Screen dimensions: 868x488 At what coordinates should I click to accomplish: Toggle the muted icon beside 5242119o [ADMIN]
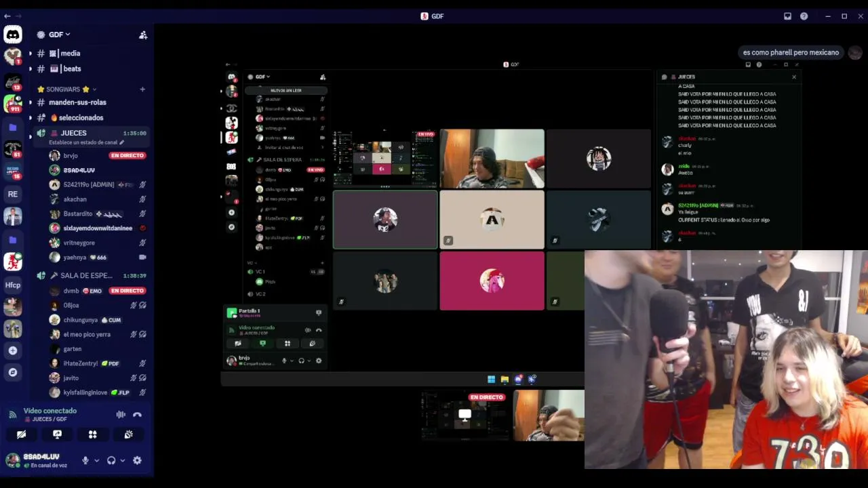coord(142,184)
